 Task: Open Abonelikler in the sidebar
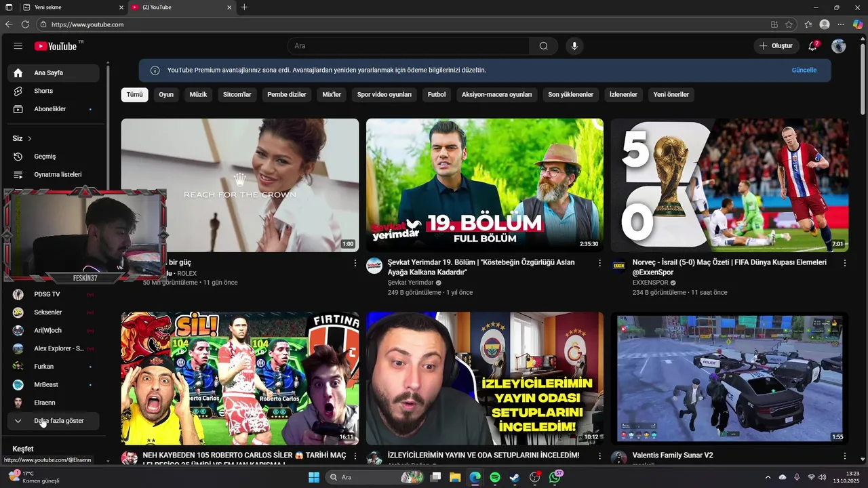(x=54, y=109)
